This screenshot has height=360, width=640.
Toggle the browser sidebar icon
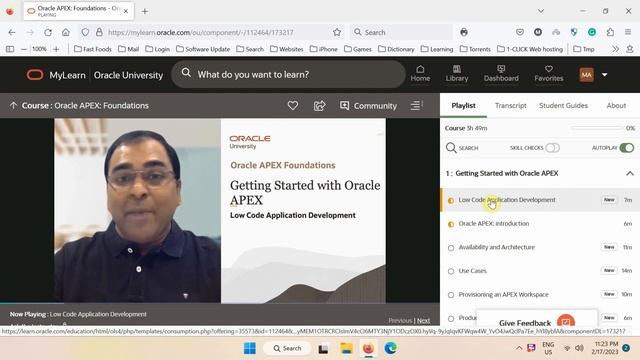tap(10, 49)
